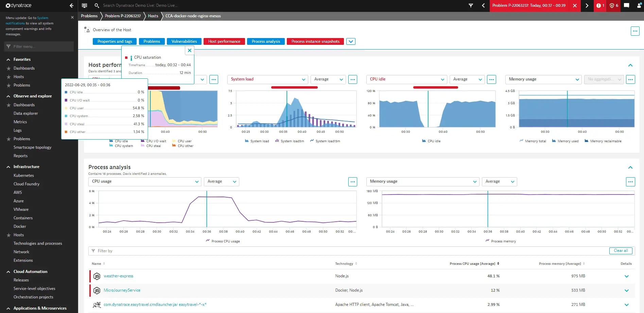Go to next timeframe arrow
644x313 pixels.
point(587,5)
